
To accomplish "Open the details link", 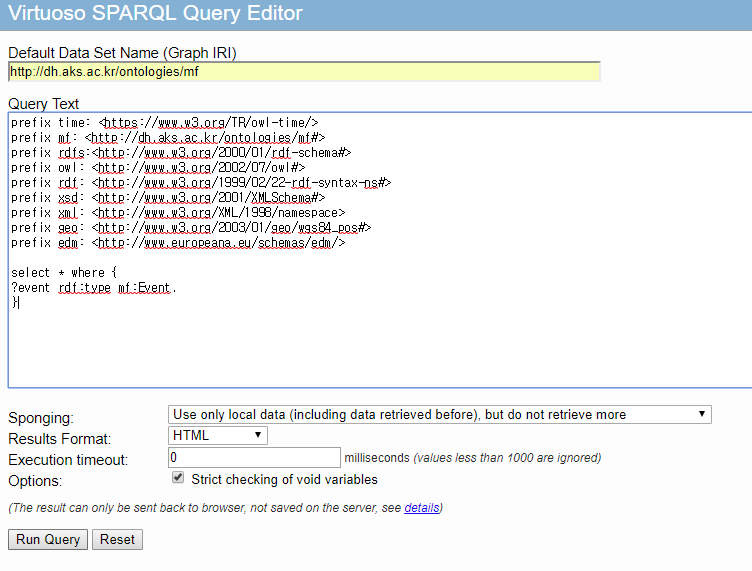I will pyautogui.click(x=421, y=508).
